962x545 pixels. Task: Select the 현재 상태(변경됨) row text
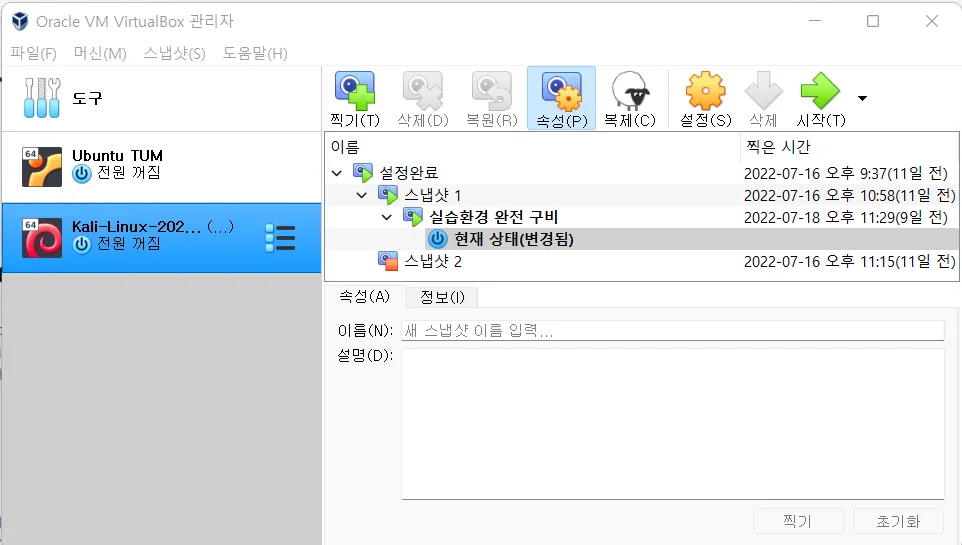pos(514,239)
